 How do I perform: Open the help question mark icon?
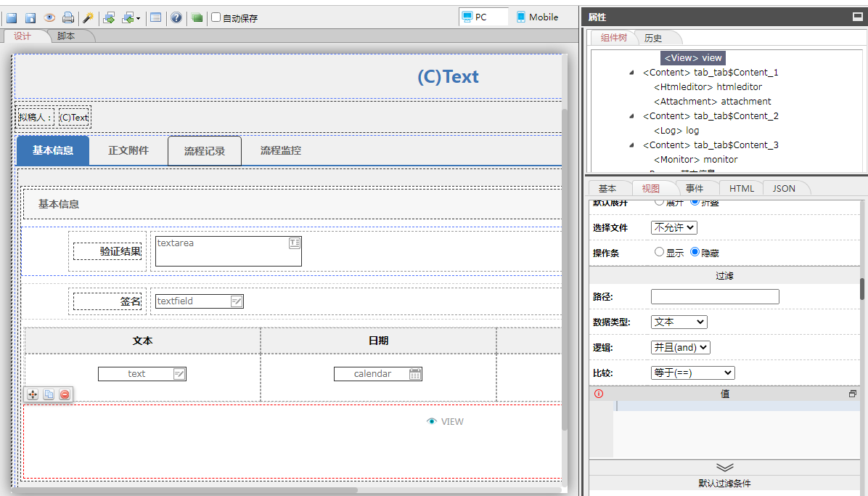pos(176,18)
